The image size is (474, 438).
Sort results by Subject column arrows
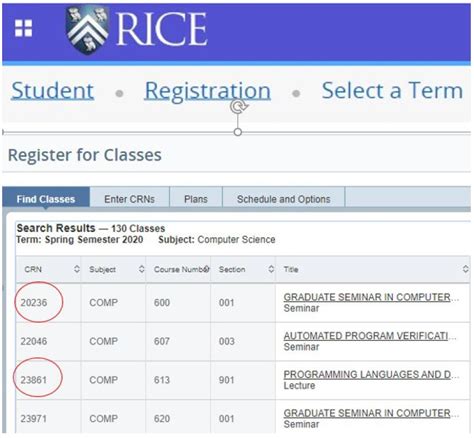(142, 269)
